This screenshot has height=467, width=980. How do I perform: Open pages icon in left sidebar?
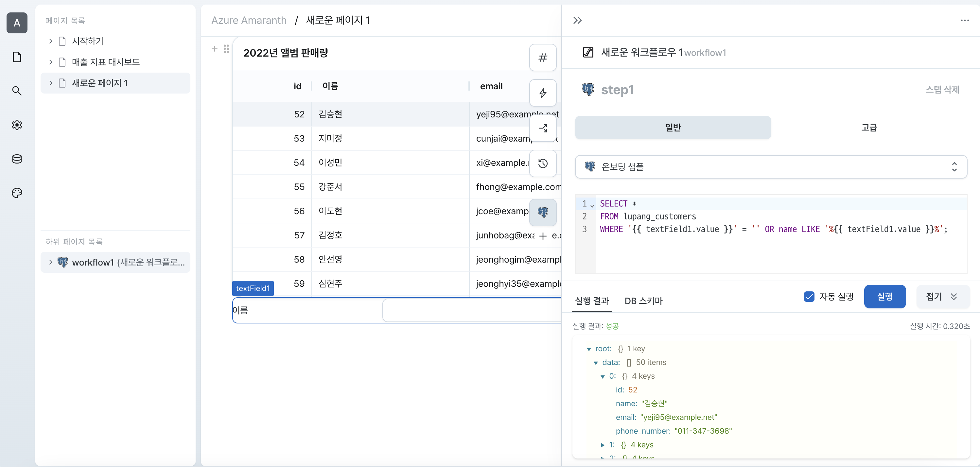point(17,57)
